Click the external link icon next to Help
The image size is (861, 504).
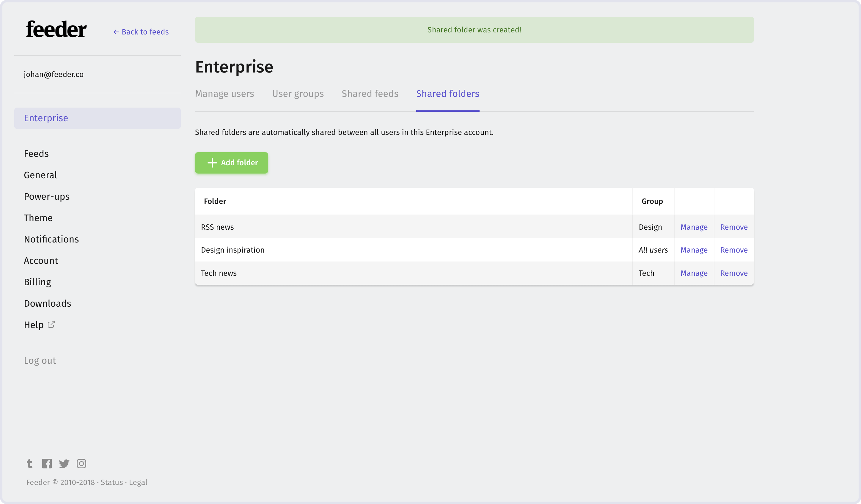pos(51,325)
